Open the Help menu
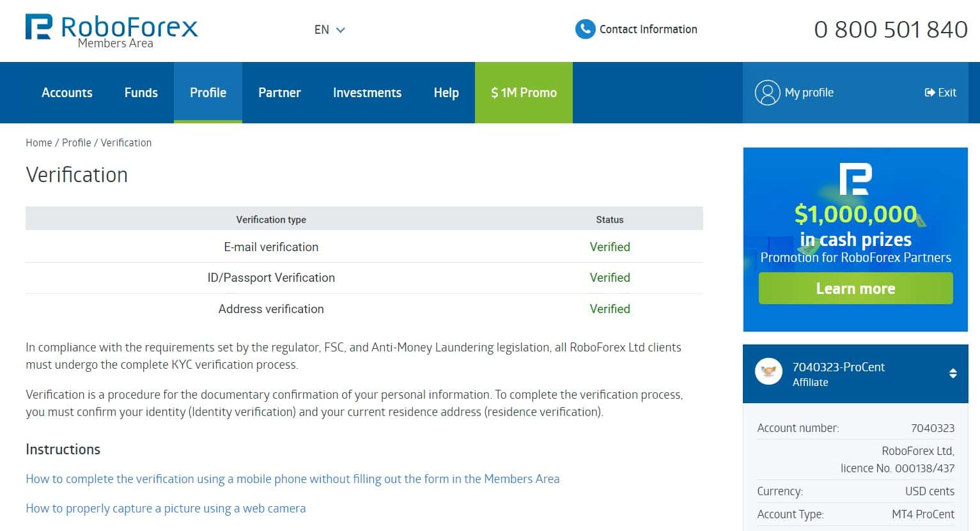Screen dimensions: 980x531 446,93
